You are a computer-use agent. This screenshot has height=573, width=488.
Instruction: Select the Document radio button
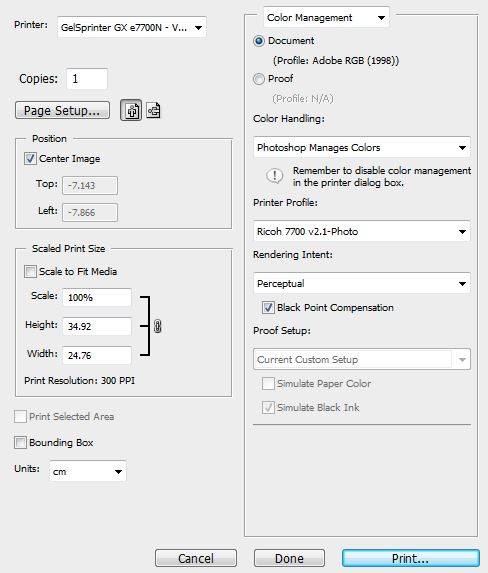click(x=259, y=41)
